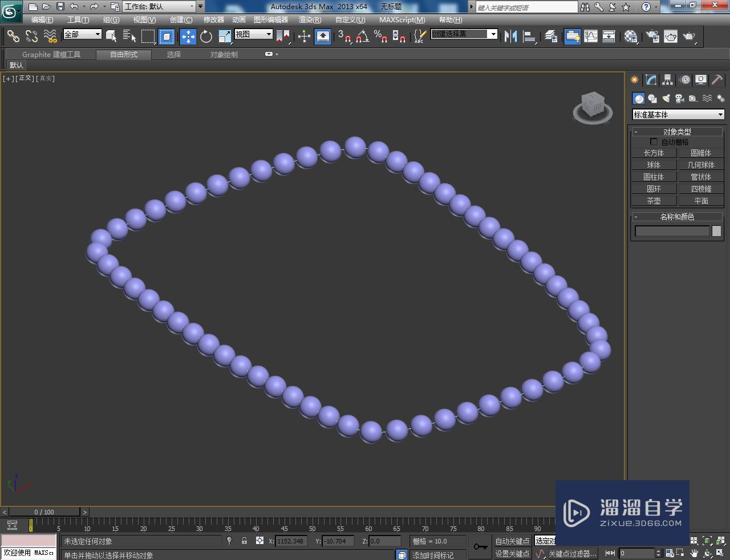Open the Select by Name dialog
The height and width of the screenshot is (560, 730).
pyautogui.click(x=129, y=36)
